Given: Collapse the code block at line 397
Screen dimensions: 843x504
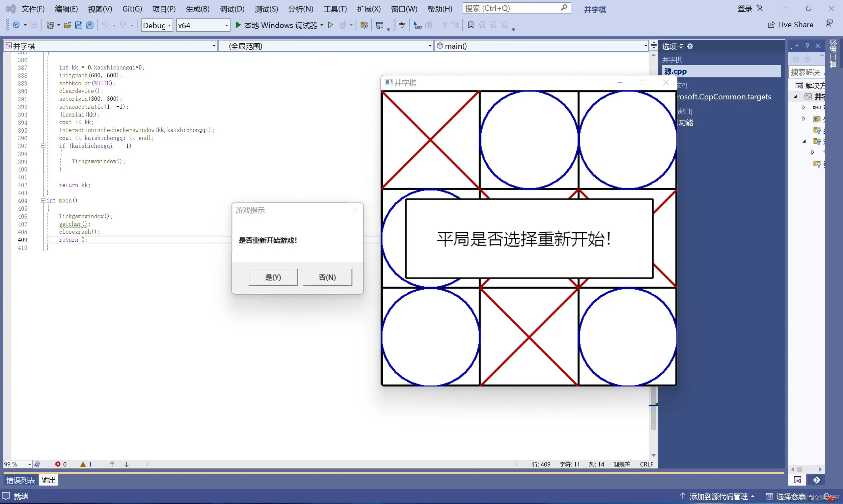Looking at the screenshot, I should point(43,146).
